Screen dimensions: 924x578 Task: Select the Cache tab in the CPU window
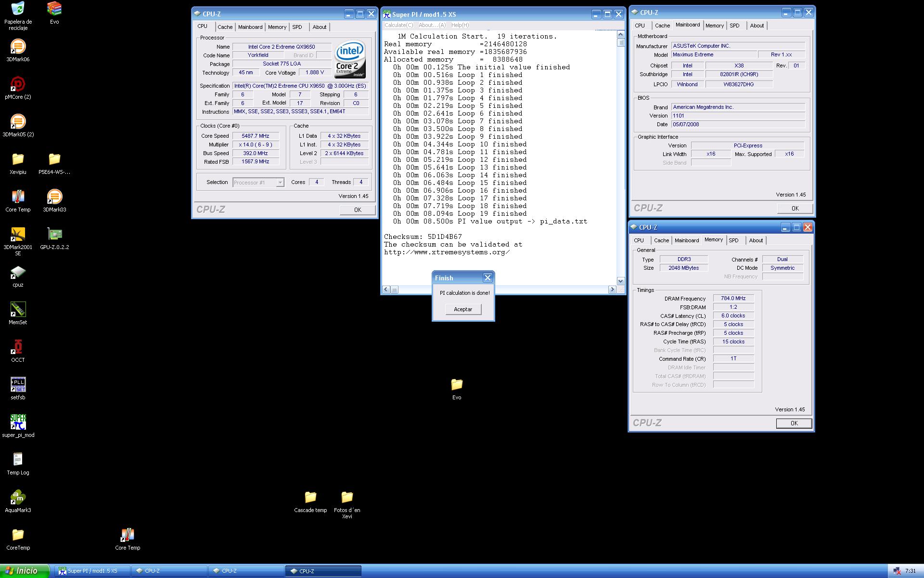(225, 27)
